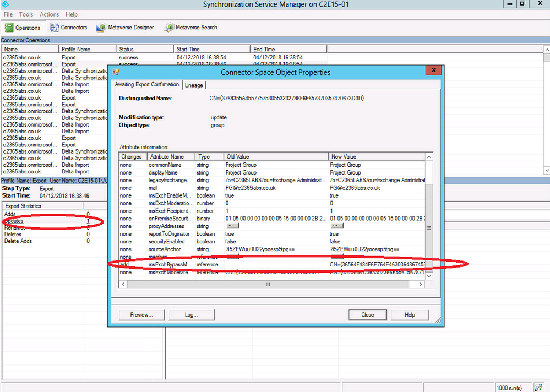The image size is (550, 392).
Task: Sort by the Type column header
Action: tap(209, 156)
